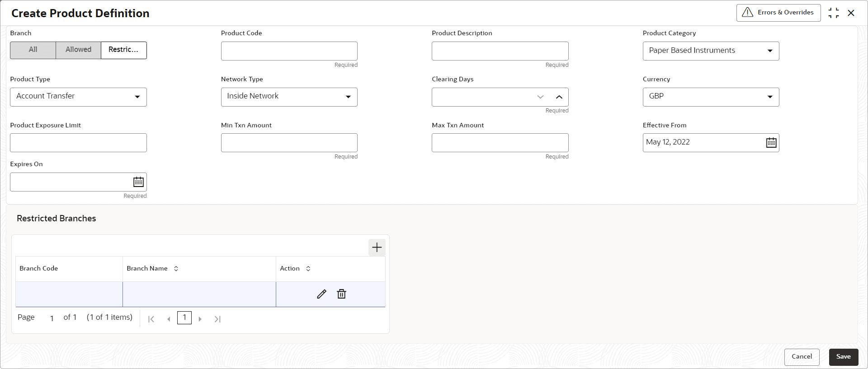
Task: Go to the last page of the table
Action: 217,319
